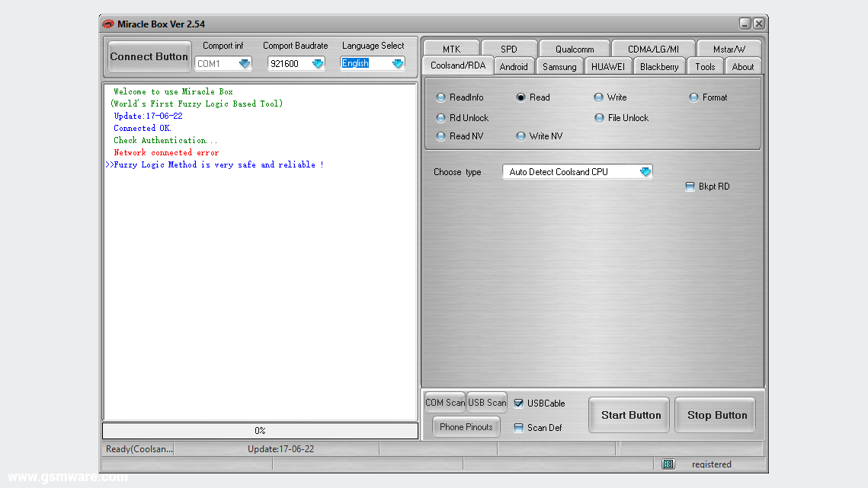Open the Mstar/W tab
Image resolution: width=868 pixels, height=488 pixels.
click(729, 49)
